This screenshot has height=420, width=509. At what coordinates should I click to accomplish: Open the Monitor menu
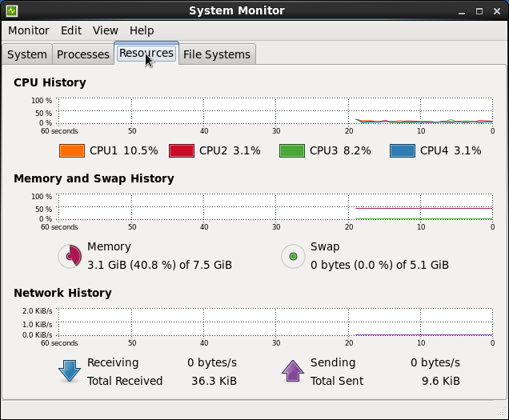click(x=29, y=30)
